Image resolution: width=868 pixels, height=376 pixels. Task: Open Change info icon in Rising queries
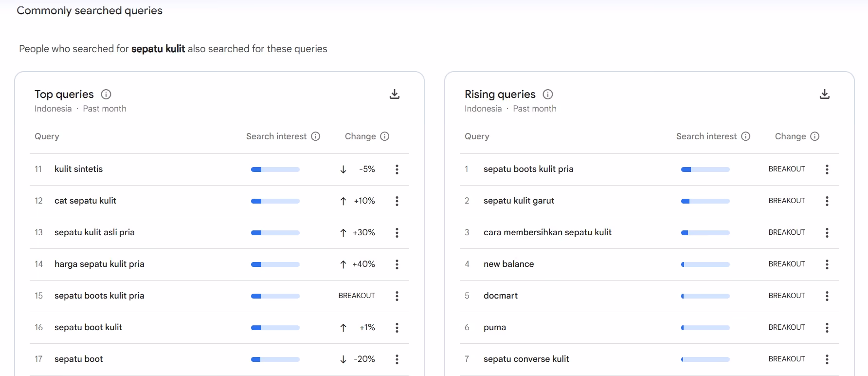(x=815, y=136)
